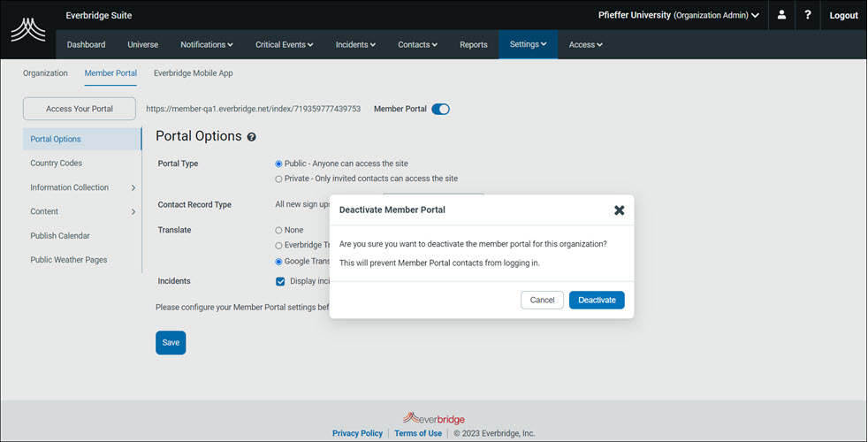Switch to Everbridge Mobile App tab
868x442 pixels.
[x=194, y=73]
